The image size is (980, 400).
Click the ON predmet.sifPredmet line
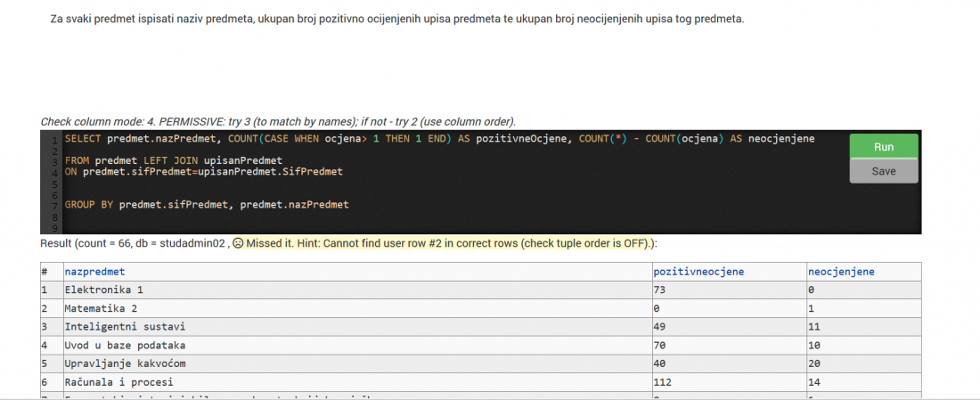204,171
